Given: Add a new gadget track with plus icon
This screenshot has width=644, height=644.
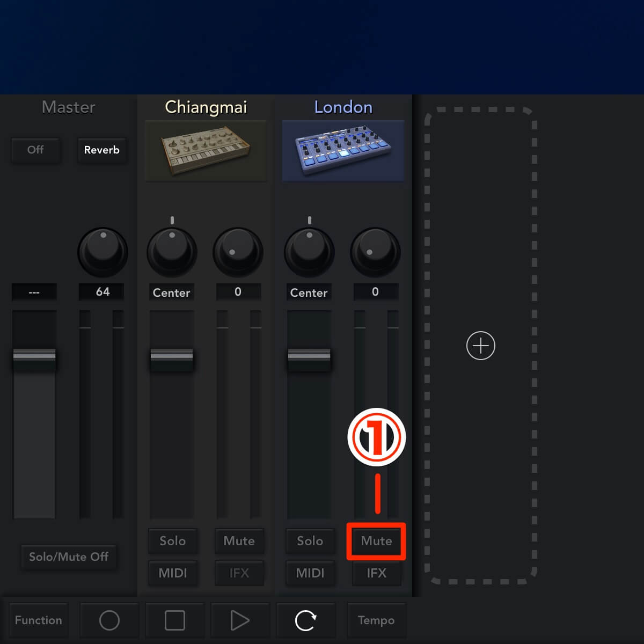Looking at the screenshot, I should [481, 346].
